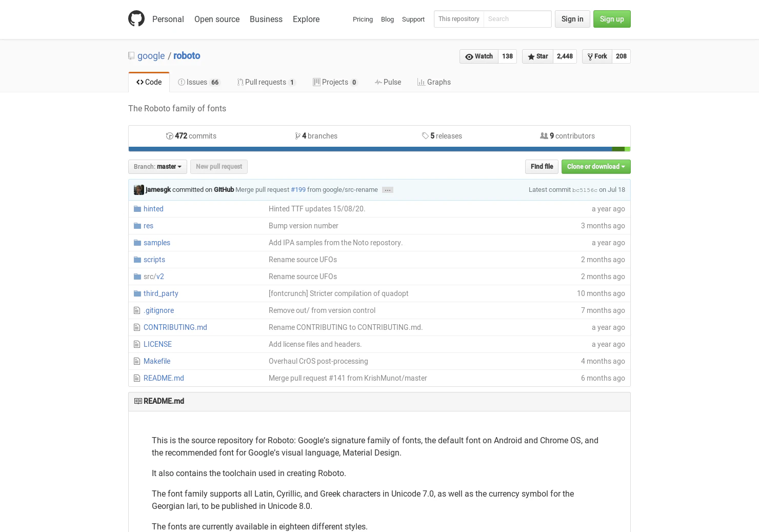
Task: Click the Sign in button
Action: (x=572, y=19)
